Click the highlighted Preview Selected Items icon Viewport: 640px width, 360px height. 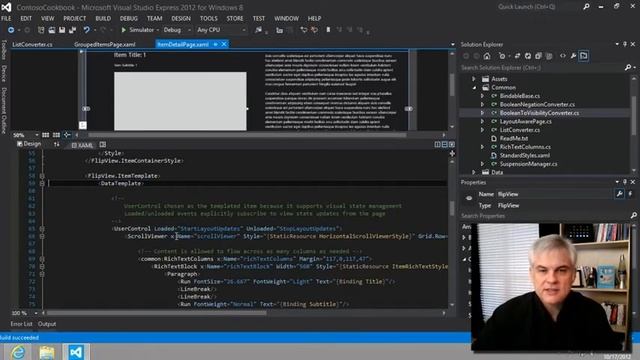584,56
